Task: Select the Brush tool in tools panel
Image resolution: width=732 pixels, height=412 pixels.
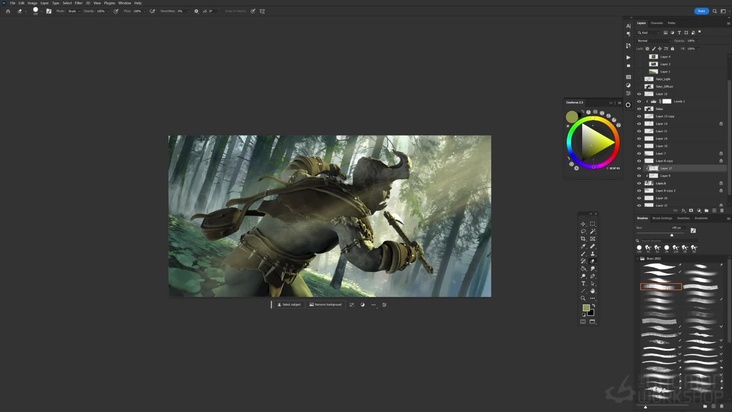Action: (583, 254)
